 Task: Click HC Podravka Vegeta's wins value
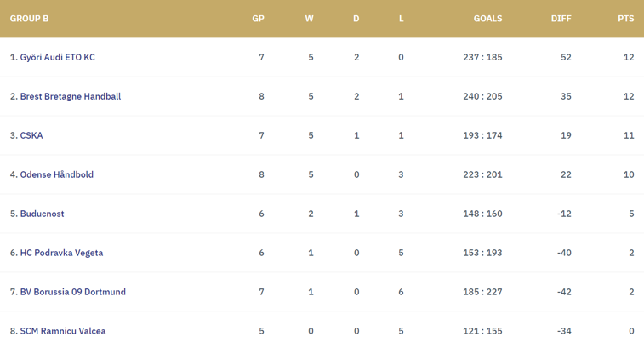coord(311,253)
